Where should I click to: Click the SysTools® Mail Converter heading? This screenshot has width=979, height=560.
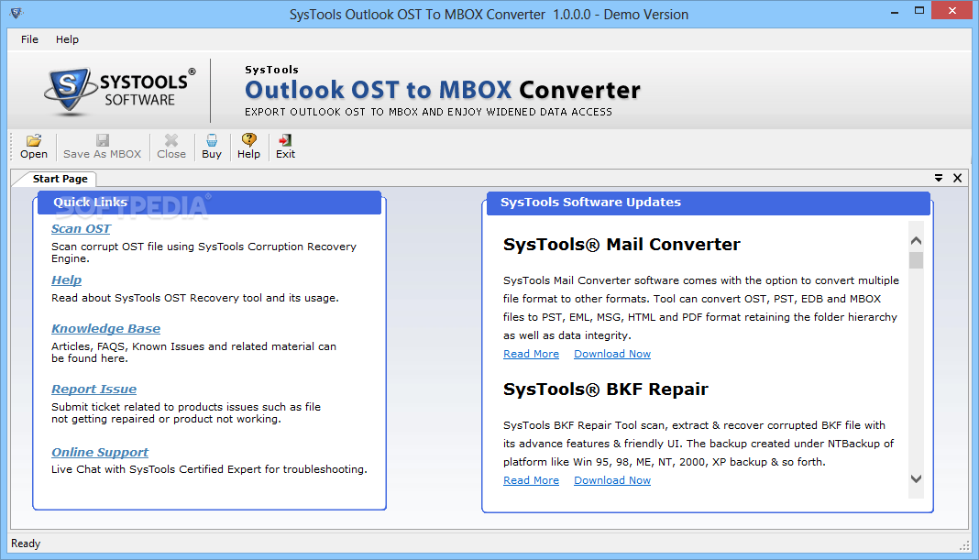[621, 244]
